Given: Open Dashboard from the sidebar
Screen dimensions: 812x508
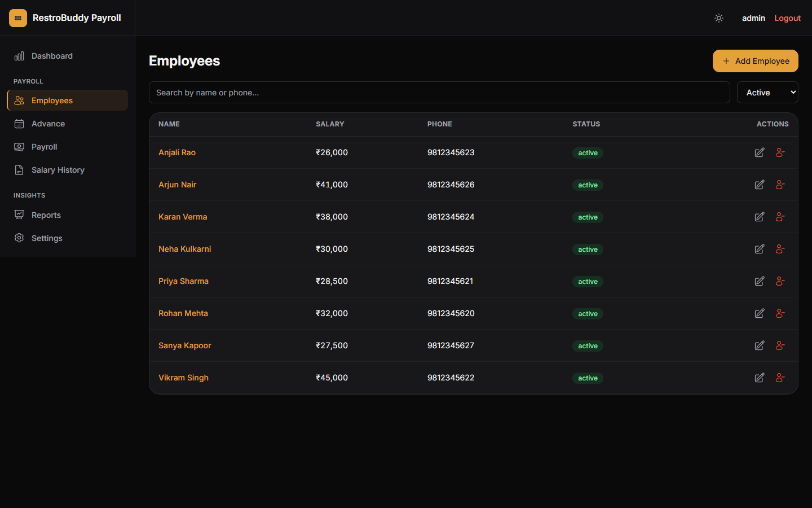Looking at the screenshot, I should point(67,56).
